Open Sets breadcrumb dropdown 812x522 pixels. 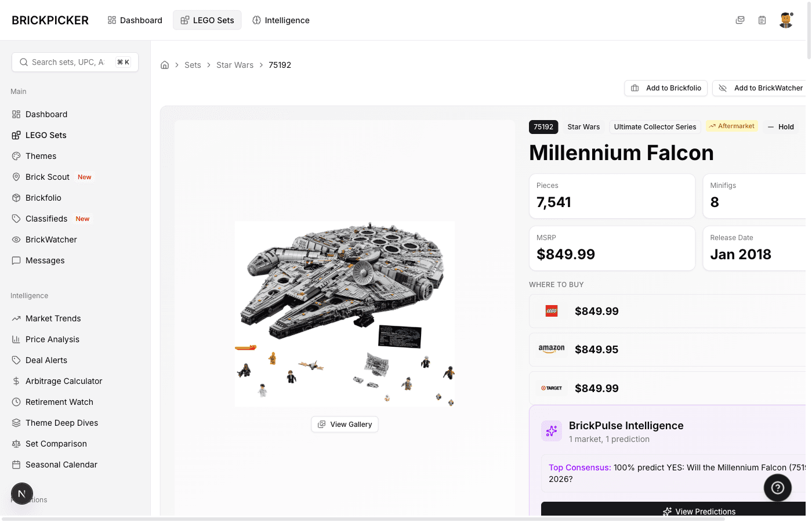(193, 65)
